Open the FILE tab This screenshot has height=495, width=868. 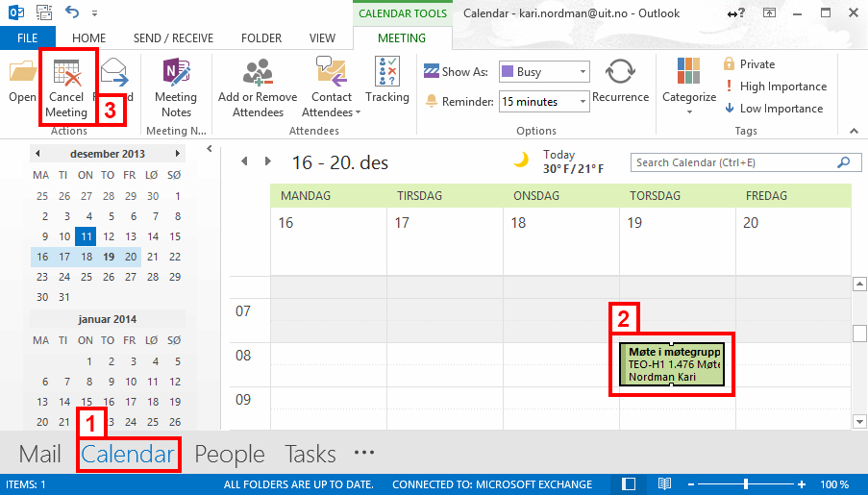click(x=28, y=38)
